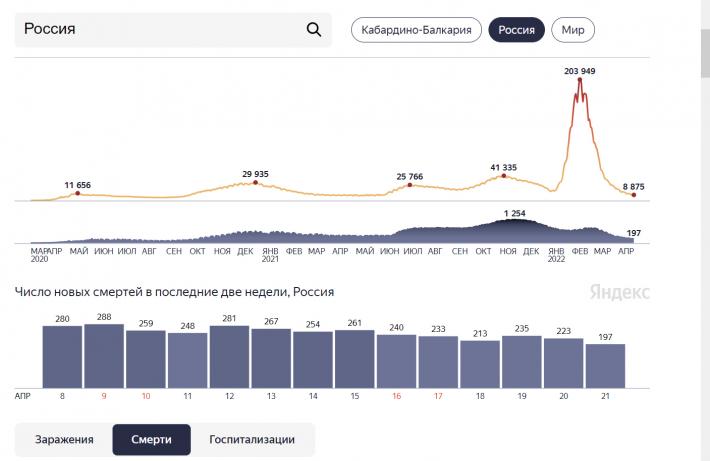Click the April 12 bar showing 281
This screenshot has width=710, height=461.
click(x=229, y=357)
